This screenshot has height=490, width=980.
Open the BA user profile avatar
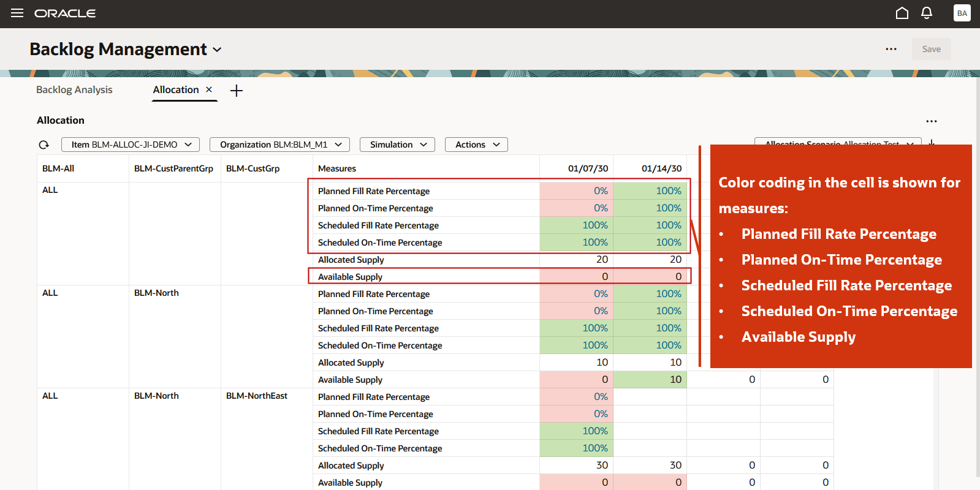pos(962,13)
